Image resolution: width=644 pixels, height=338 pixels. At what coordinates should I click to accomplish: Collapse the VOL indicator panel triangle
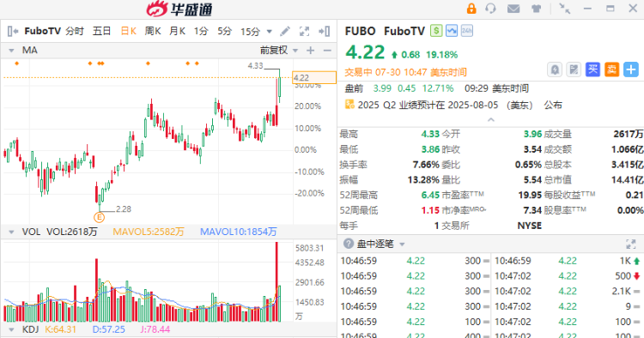click(x=11, y=232)
